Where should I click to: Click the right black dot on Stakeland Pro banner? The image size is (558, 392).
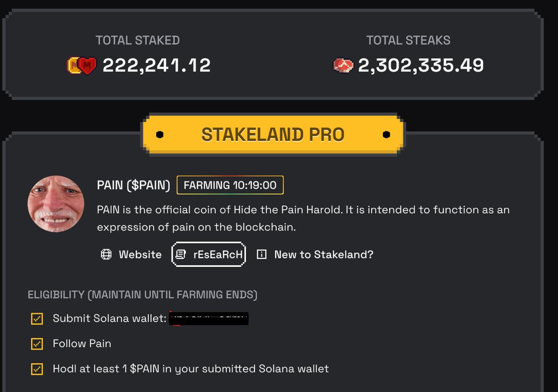pyautogui.click(x=386, y=135)
